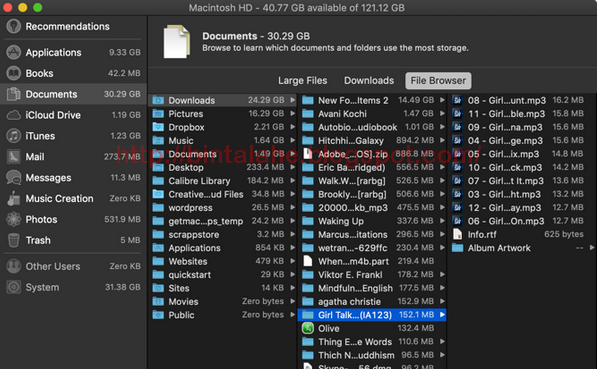Select the quickstart folder row
The width and height of the screenshot is (598, 369).
click(223, 274)
